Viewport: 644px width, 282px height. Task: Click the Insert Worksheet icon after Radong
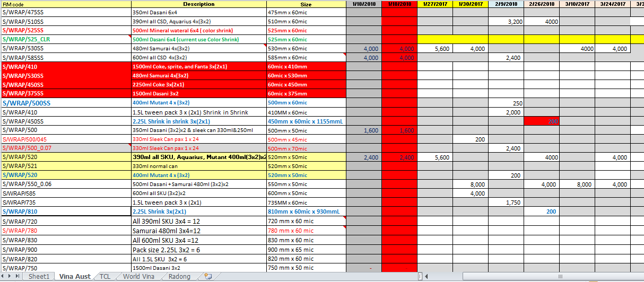pyautogui.click(x=208, y=276)
